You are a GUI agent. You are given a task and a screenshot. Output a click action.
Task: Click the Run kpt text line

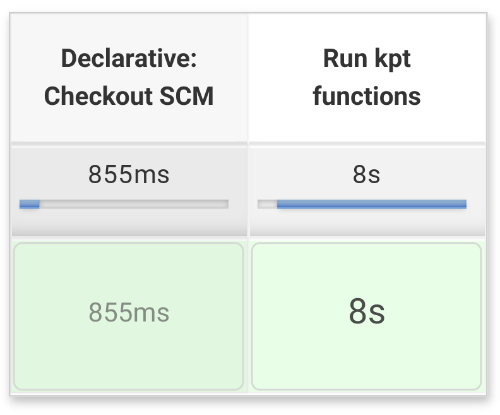(367, 60)
